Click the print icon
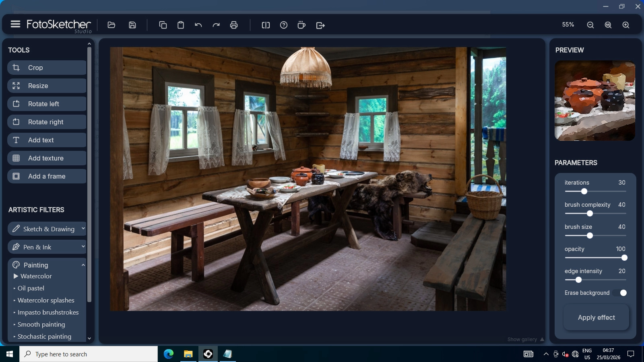Viewport: 644px width, 362px height. click(234, 25)
